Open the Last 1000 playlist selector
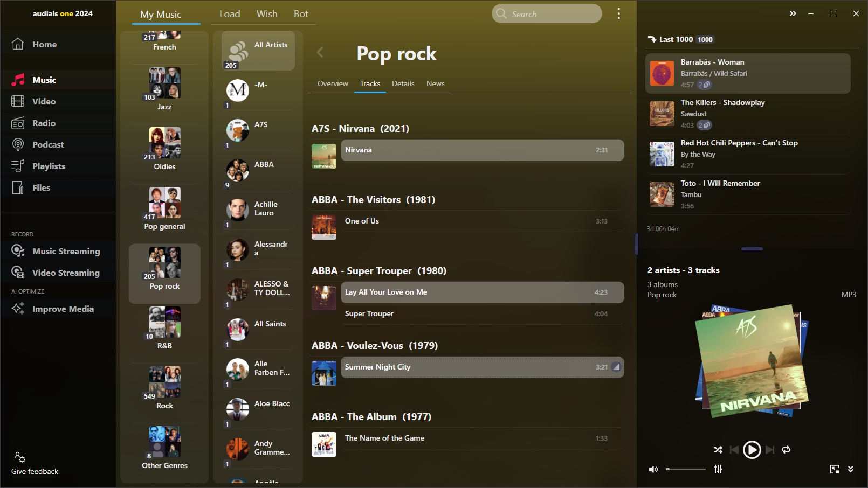 tap(680, 39)
